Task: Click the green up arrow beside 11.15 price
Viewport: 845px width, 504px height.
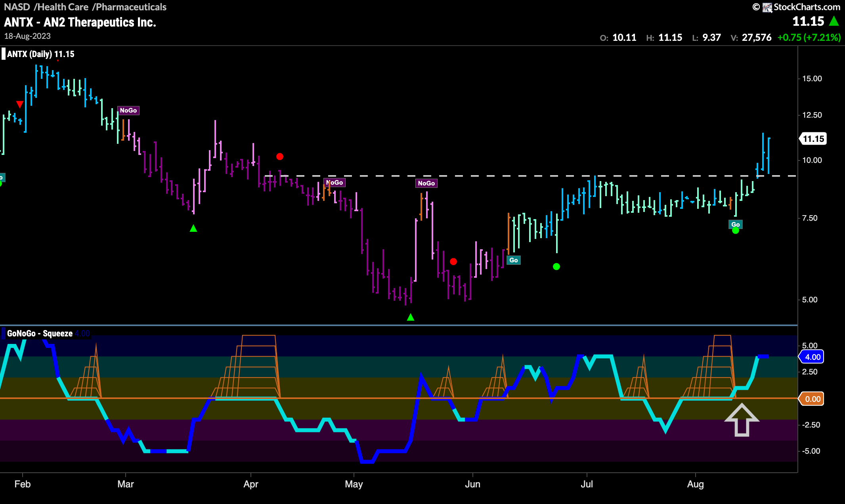Action: click(834, 21)
